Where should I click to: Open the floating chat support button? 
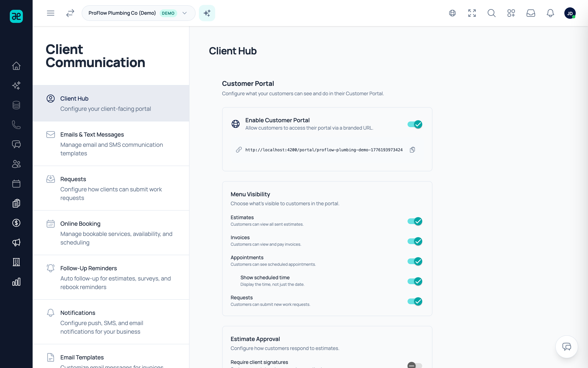(x=567, y=347)
